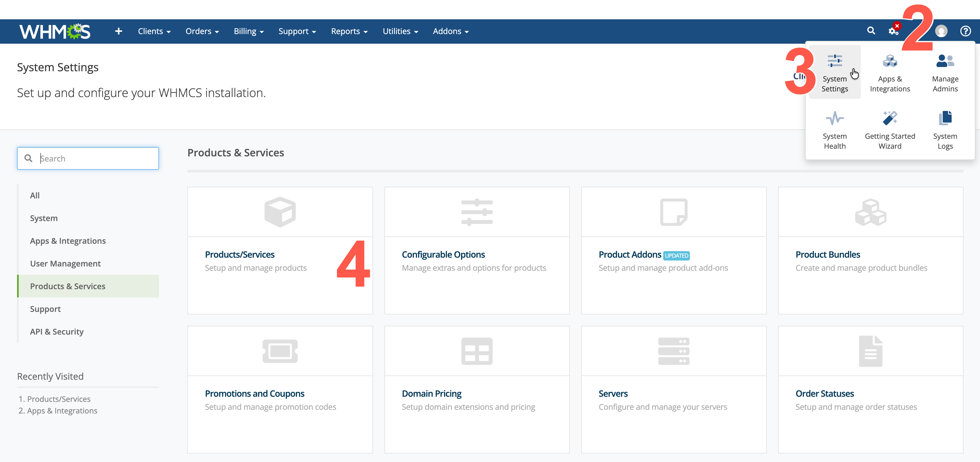Click 'Configure and manage your servers' text

click(x=663, y=407)
